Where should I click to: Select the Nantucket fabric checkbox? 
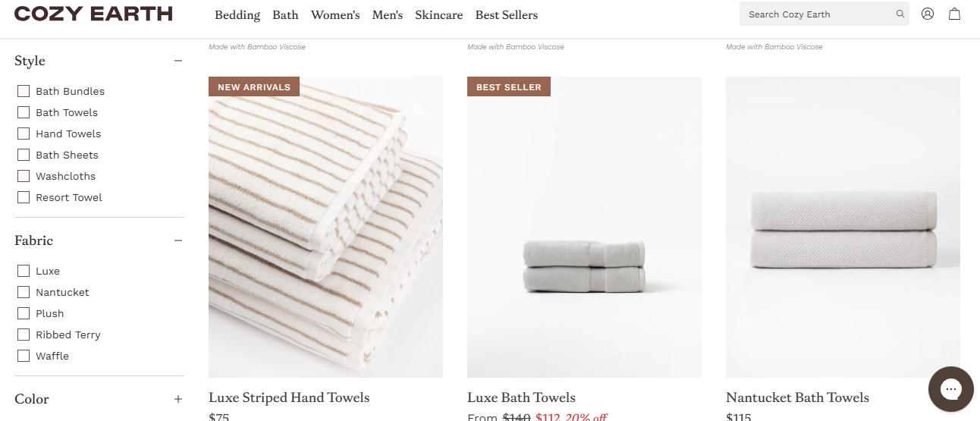24,292
